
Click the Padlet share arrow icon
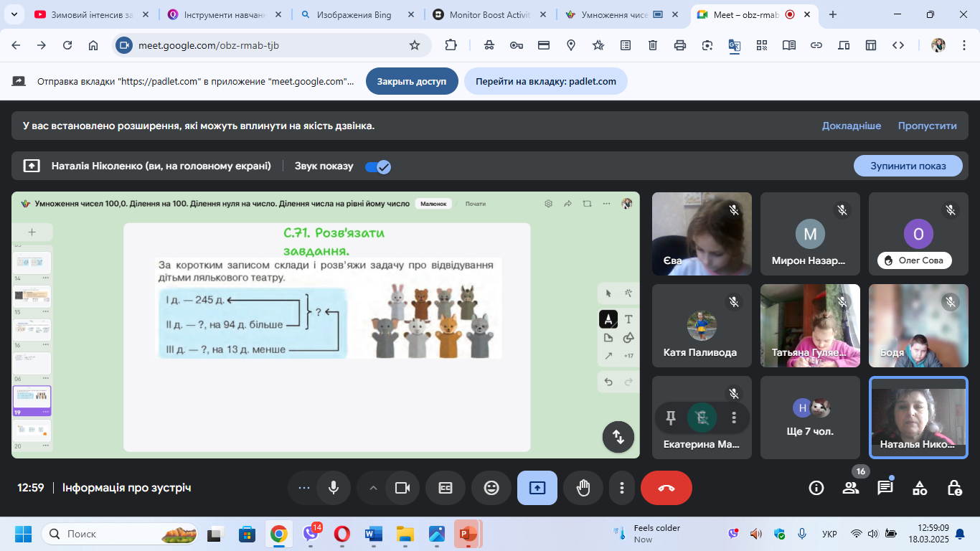pyautogui.click(x=567, y=204)
